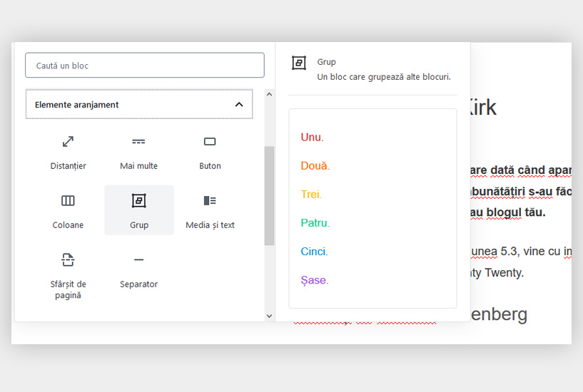This screenshot has height=392, width=583.
Task: Click the block list scrollbar thumb
Action: click(269, 195)
